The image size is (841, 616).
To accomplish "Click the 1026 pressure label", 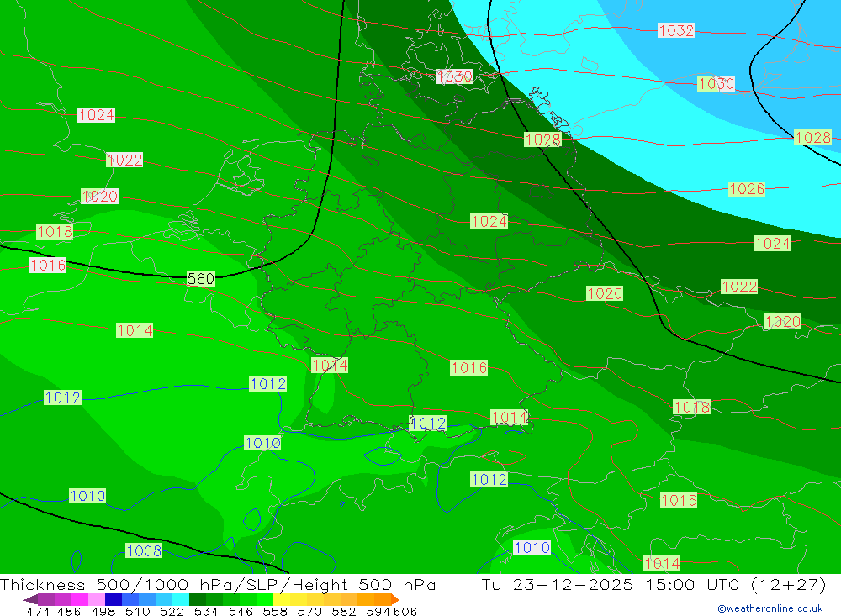I will (x=747, y=189).
